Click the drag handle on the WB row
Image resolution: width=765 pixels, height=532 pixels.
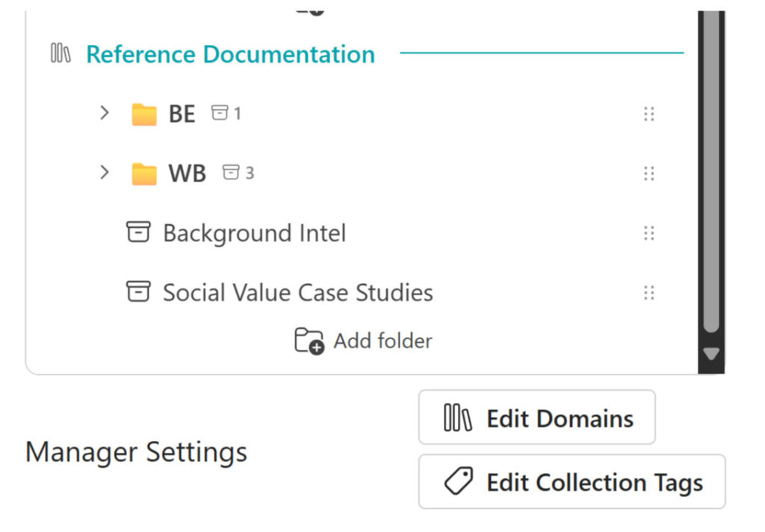(x=648, y=174)
